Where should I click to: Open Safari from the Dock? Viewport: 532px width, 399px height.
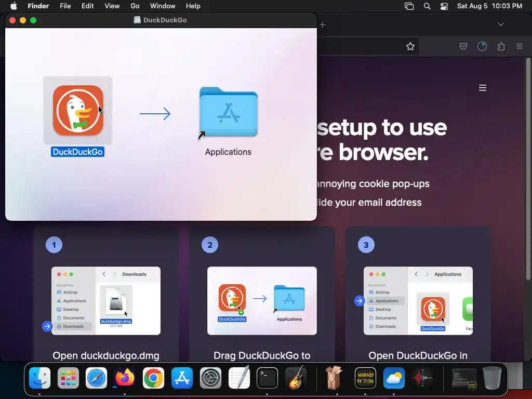[x=96, y=378]
